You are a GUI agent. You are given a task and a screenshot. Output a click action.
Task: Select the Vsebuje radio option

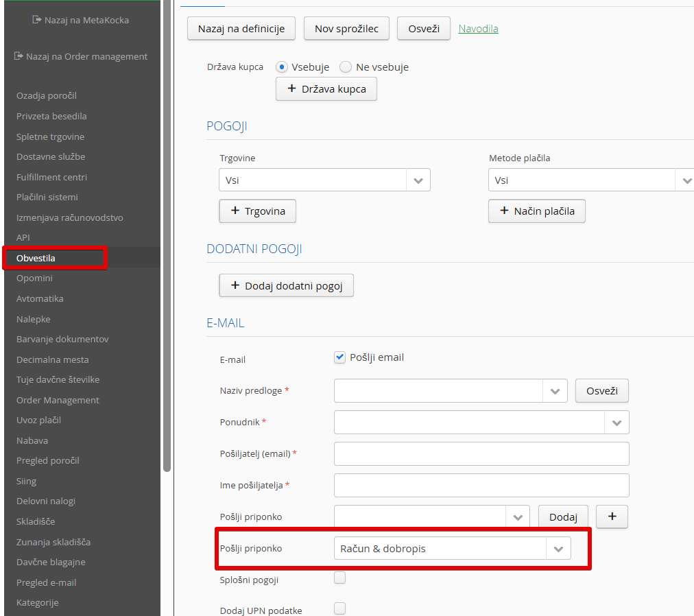point(282,67)
